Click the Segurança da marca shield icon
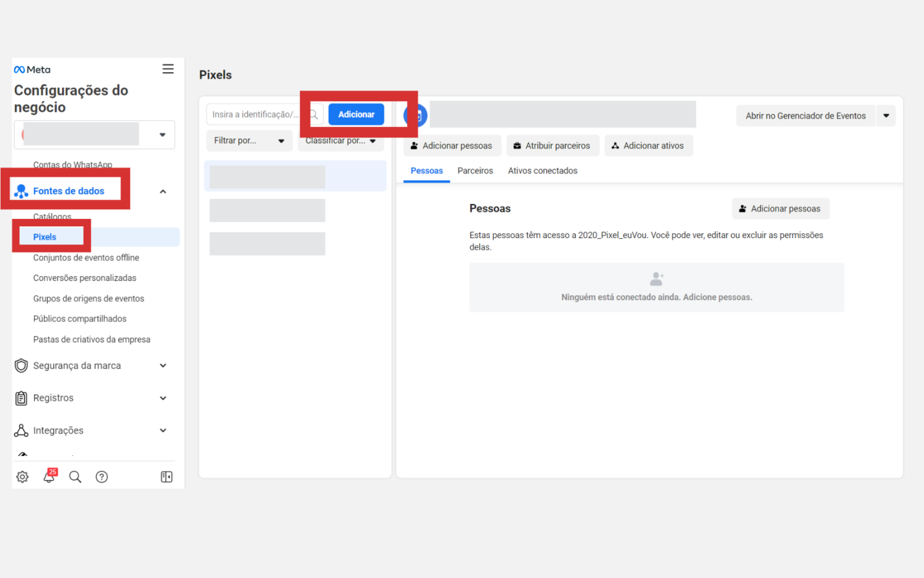 pyautogui.click(x=21, y=365)
